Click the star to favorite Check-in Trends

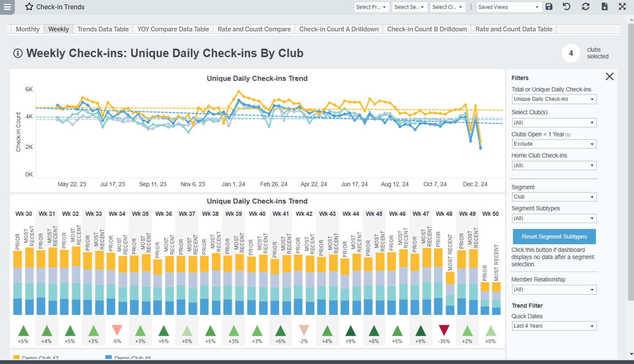pos(29,7)
